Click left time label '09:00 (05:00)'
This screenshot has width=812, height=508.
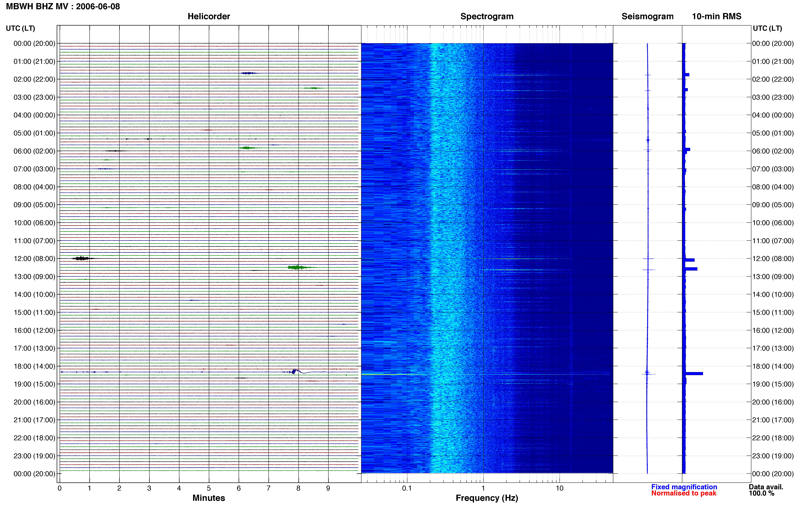[34, 205]
